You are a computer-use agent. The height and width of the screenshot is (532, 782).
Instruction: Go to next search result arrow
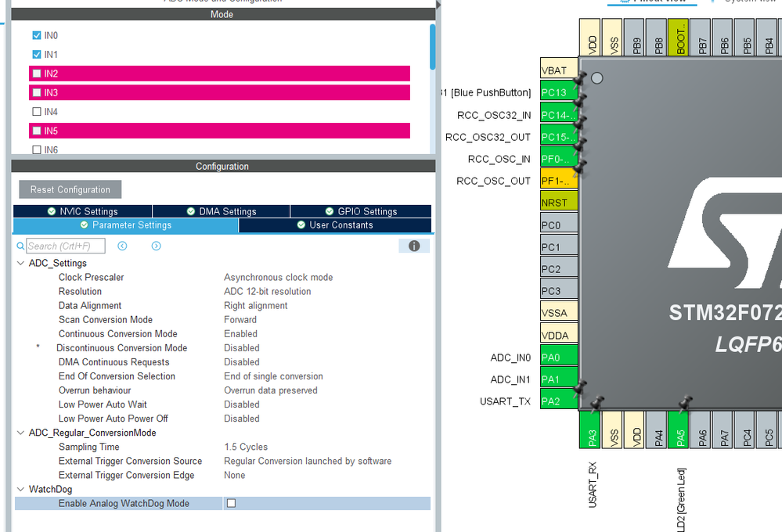point(156,246)
